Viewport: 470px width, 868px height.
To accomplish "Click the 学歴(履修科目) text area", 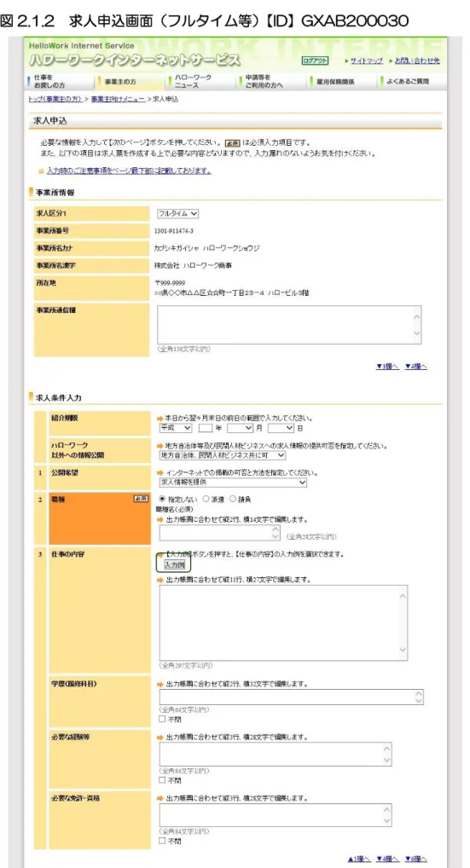I will [291, 697].
